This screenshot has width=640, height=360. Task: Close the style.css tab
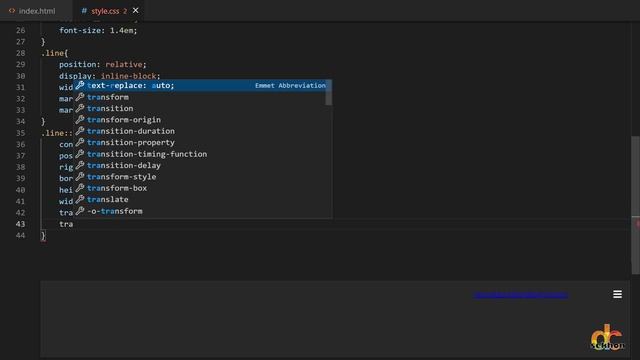click(136, 11)
